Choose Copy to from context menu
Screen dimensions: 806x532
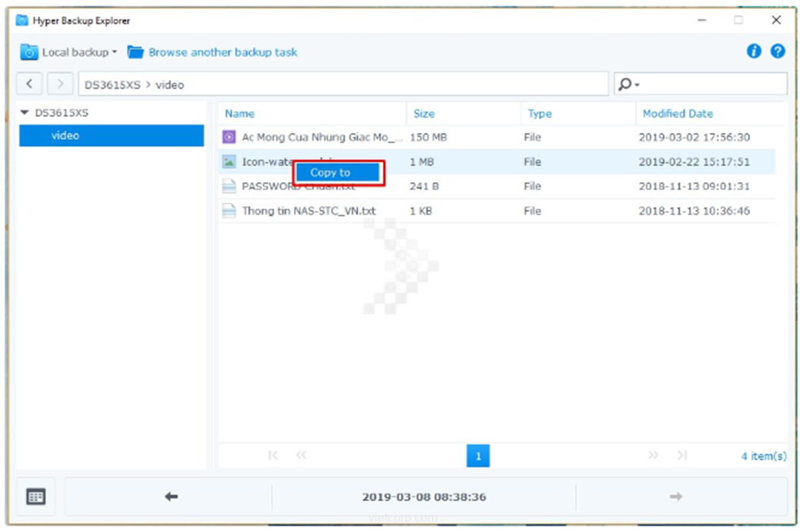331,173
